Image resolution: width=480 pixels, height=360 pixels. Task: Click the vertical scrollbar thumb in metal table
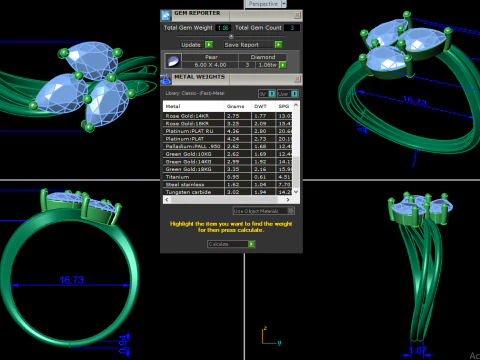click(x=296, y=172)
